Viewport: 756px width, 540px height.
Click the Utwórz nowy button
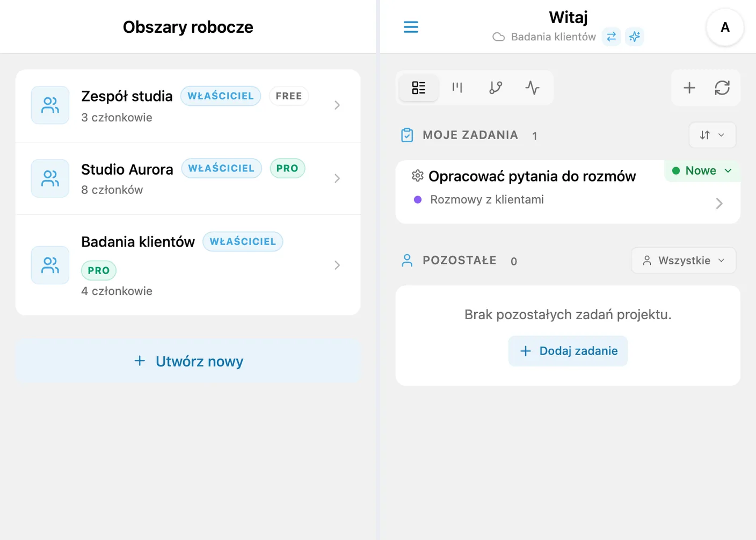coord(188,361)
